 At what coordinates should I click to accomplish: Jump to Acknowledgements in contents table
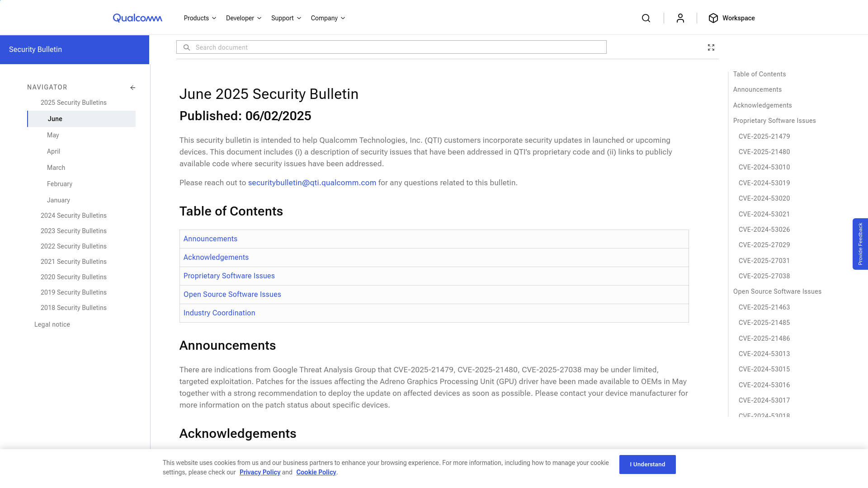216,257
